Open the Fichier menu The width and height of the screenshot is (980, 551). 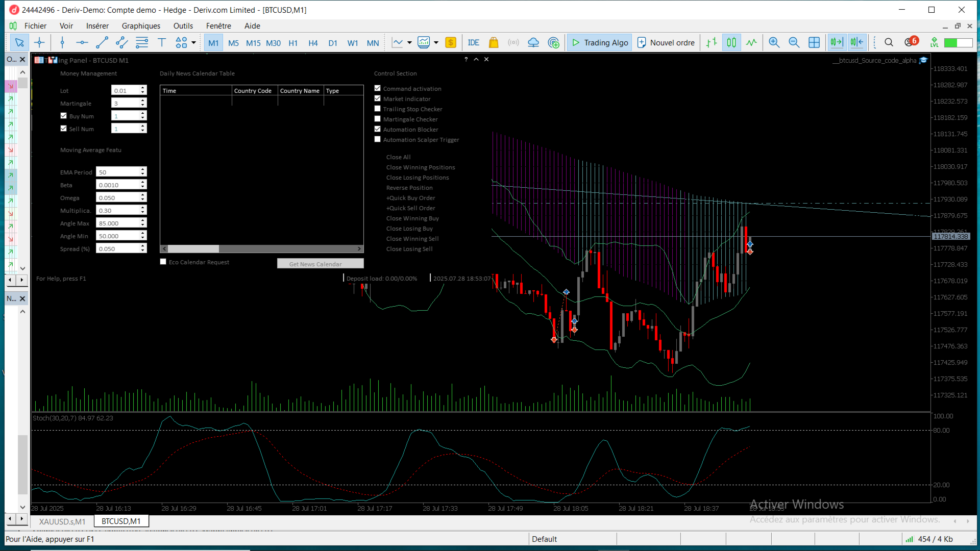(35, 26)
